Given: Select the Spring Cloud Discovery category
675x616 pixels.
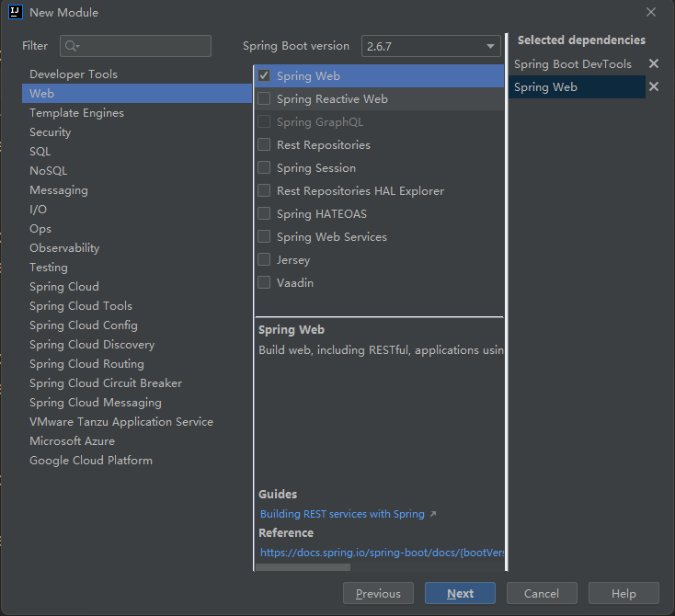Looking at the screenshot, I should point(137,345).
